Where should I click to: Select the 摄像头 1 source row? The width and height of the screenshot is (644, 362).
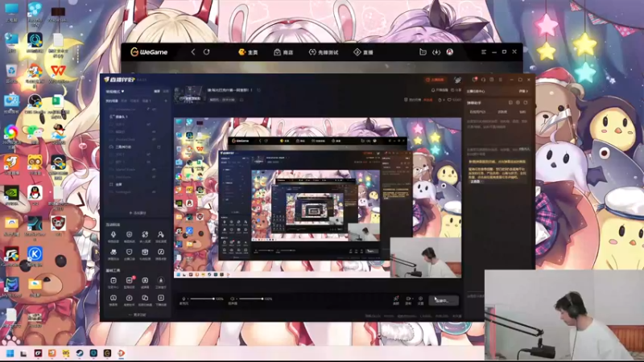pyautogui.click(x=137, y=117)
